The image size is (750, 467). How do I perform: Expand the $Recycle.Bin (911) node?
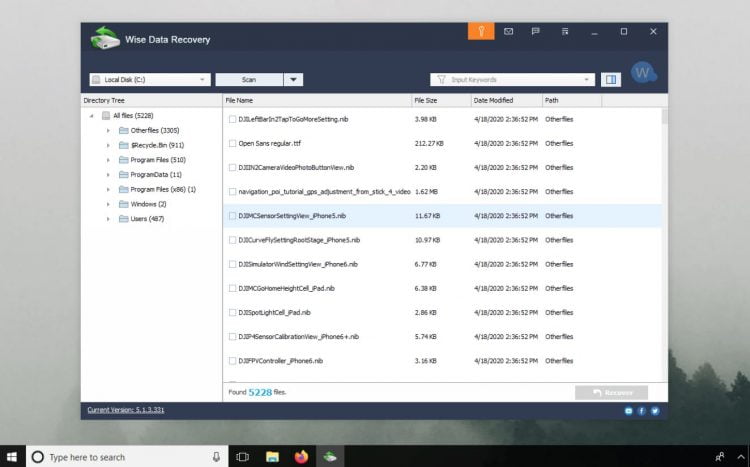[108, 145]
